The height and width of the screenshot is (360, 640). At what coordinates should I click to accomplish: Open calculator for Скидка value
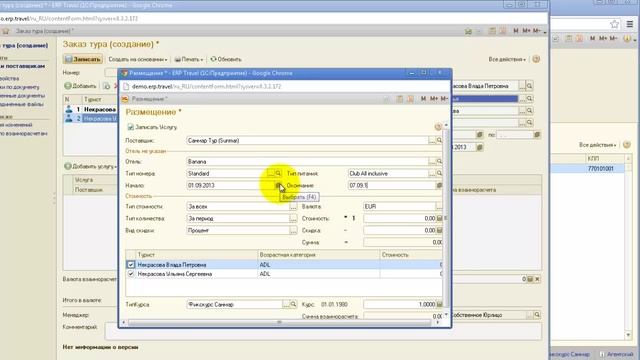439,231
